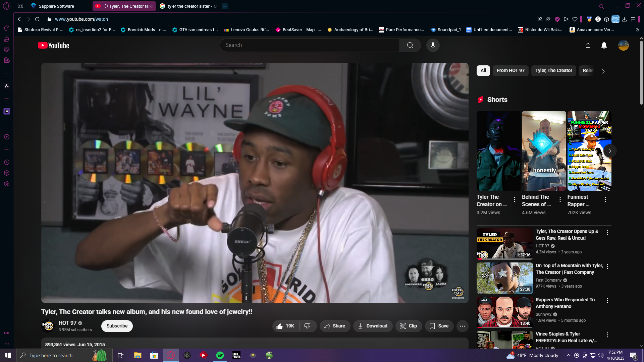Open Spotify from the taskbar
644x362 pixels.
220,355
